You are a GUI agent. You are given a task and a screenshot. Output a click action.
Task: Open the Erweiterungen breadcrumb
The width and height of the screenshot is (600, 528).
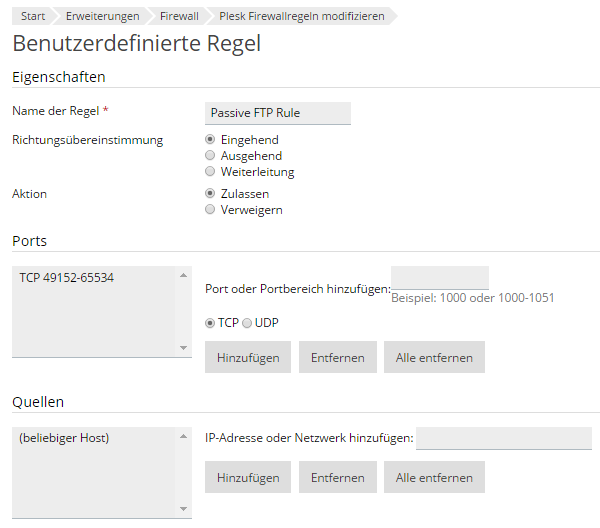click(103, 16)
